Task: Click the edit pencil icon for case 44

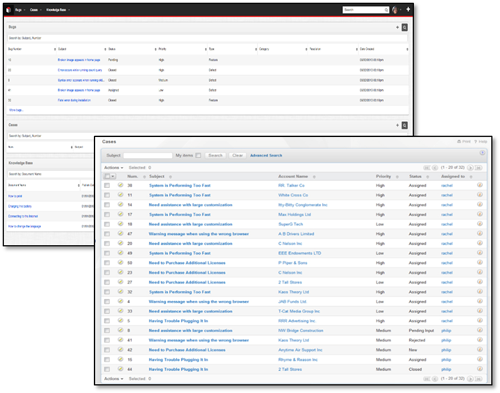Action: point(120,369)
